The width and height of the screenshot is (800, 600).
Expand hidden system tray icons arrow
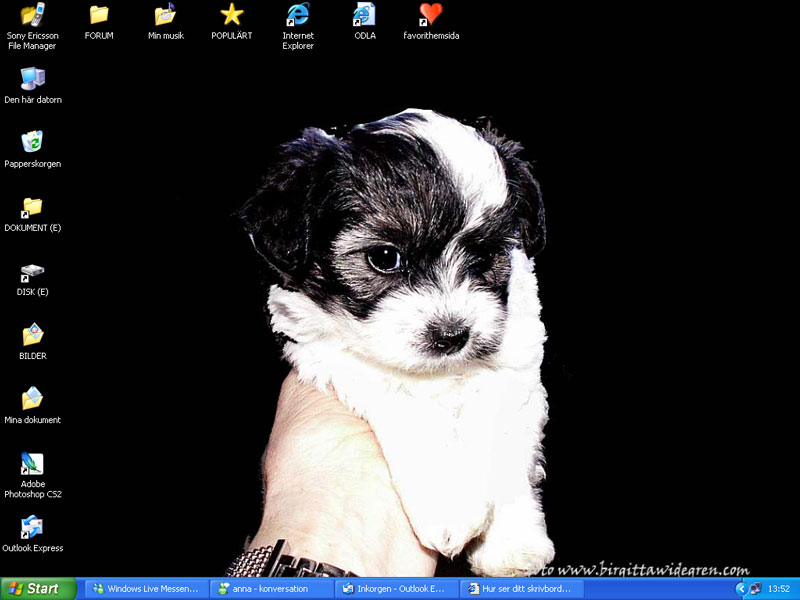pyautogui.click(x=741, y=589)
